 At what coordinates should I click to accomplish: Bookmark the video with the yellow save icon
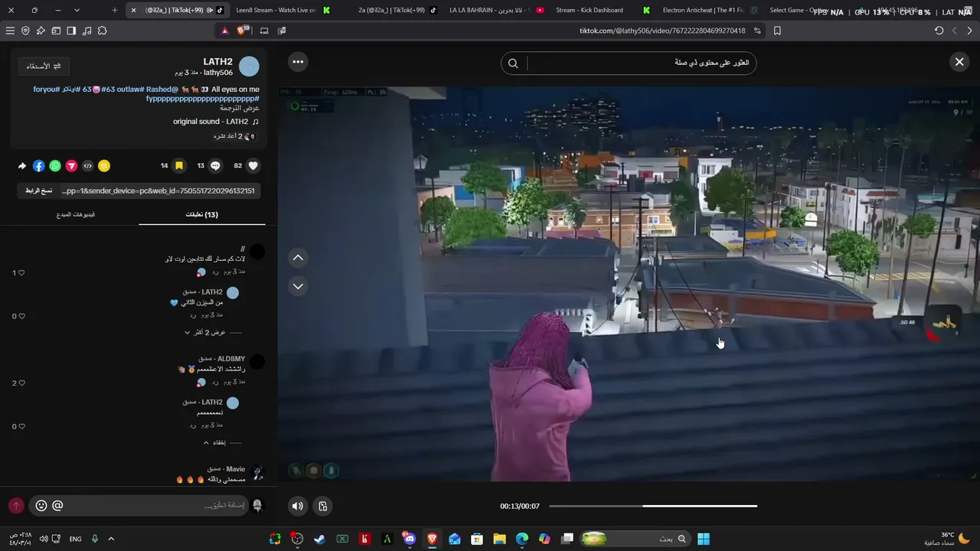178,165
